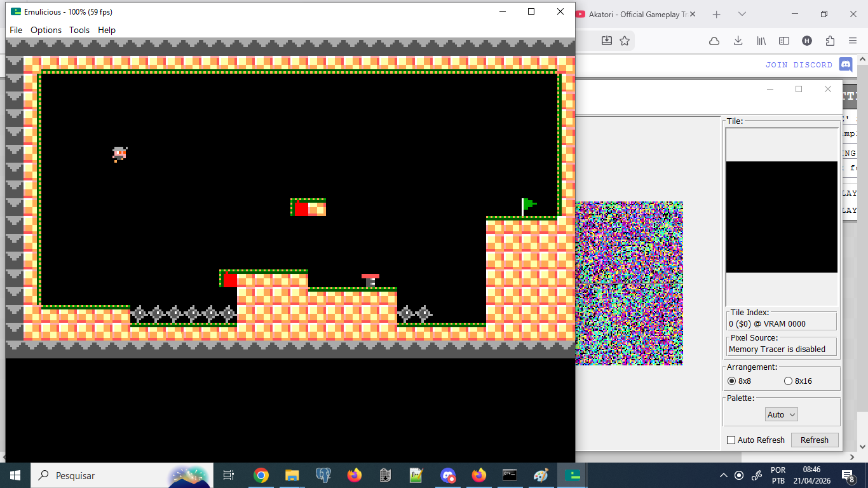
Task: Open the Firefox downloads panel
Action: click(x=738, y=41)
